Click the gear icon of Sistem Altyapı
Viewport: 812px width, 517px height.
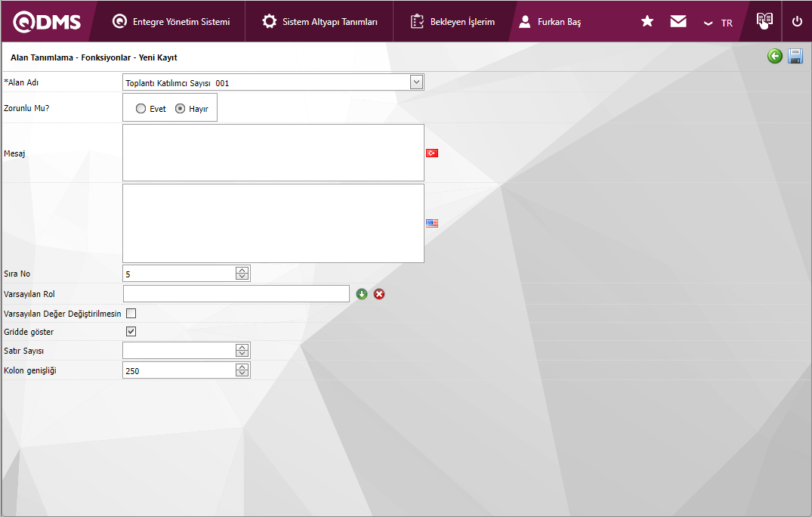[x=270, y=21]
